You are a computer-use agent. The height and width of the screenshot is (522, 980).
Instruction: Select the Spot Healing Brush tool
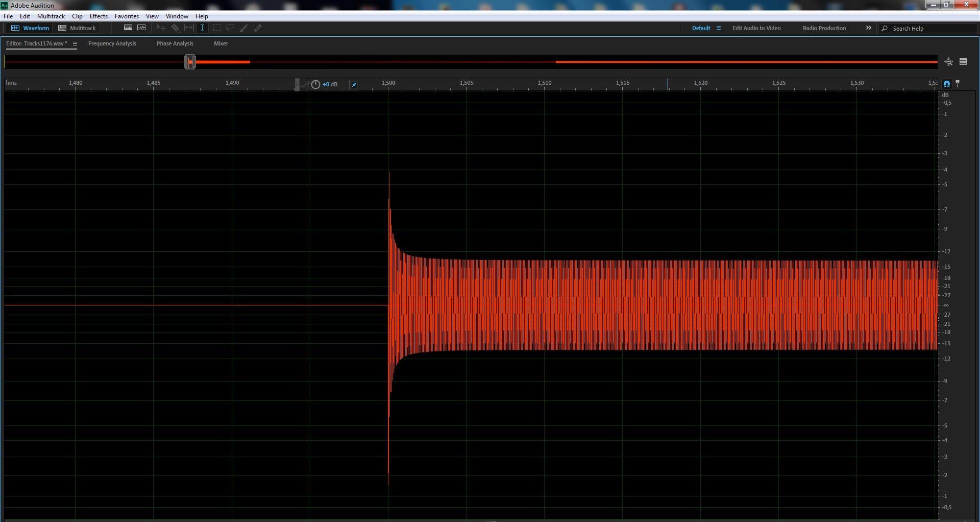pyautogui.click(x=258, y=28)
